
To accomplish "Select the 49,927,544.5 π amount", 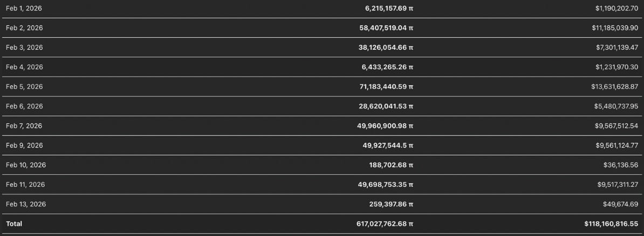I will click(388, 145).
